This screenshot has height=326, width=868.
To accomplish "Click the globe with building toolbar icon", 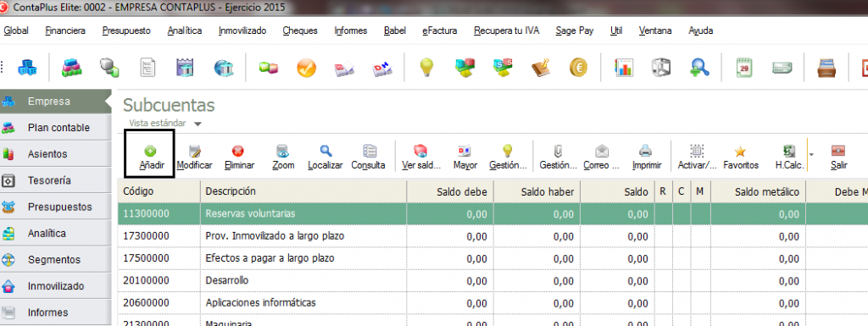I will coord(224,68).
